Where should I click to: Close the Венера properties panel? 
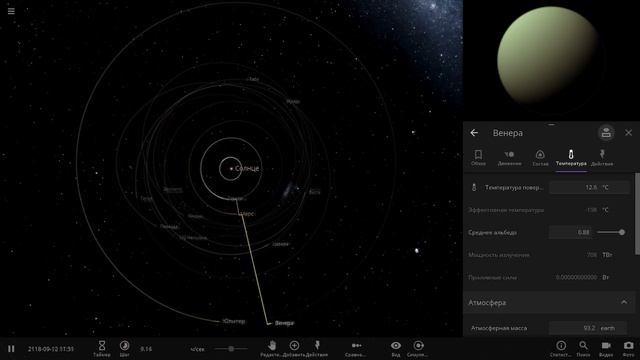tap(629, 133)
